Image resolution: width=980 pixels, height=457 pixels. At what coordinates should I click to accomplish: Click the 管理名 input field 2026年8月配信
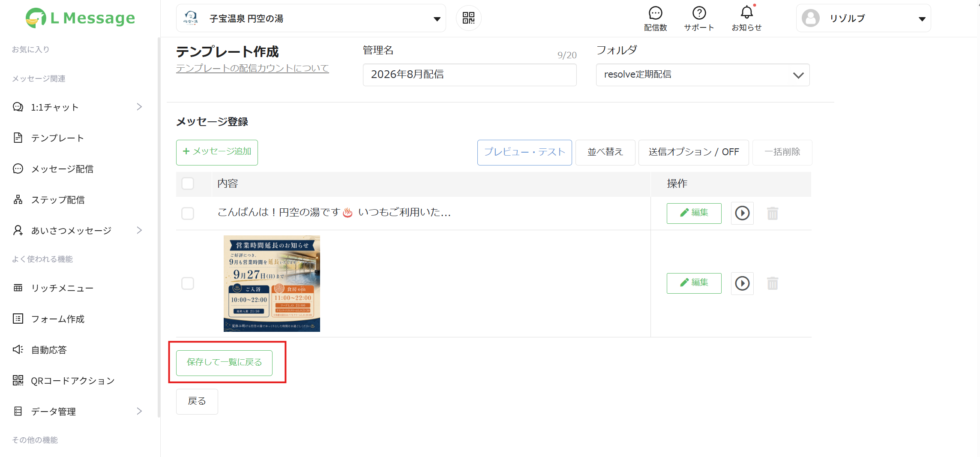[x=469, y=75]
